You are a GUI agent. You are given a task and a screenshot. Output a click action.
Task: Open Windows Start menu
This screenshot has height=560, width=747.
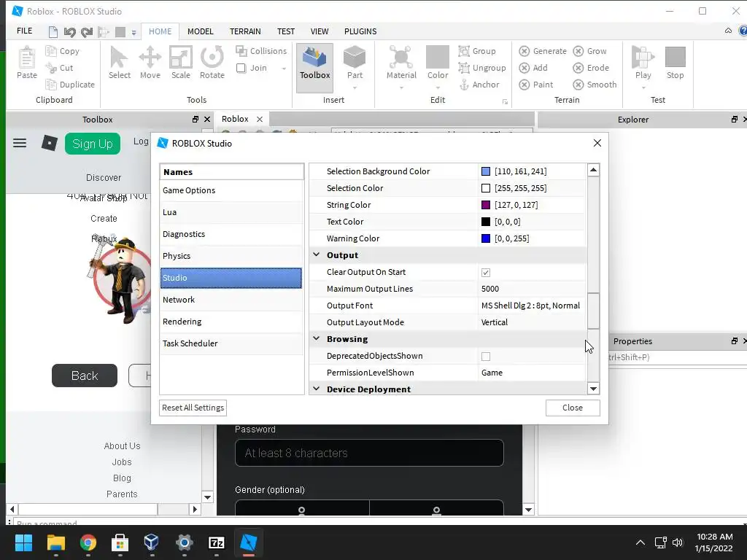click(23, 542)
